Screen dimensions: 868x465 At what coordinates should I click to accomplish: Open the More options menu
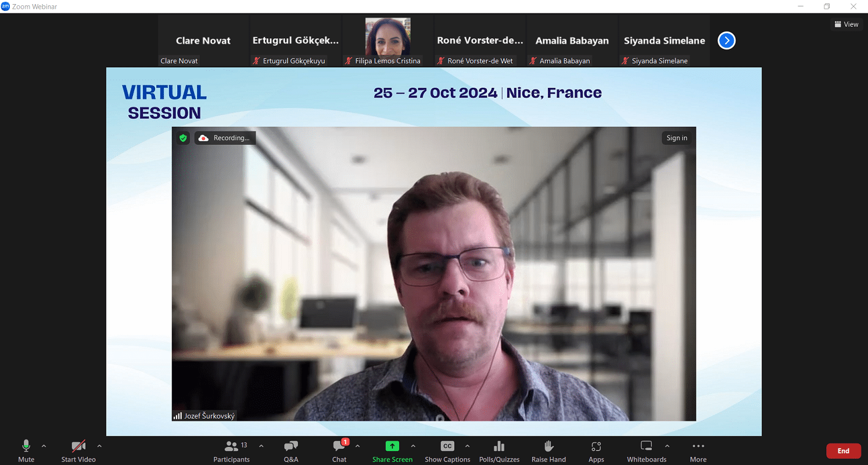click(x=698, y=451)
